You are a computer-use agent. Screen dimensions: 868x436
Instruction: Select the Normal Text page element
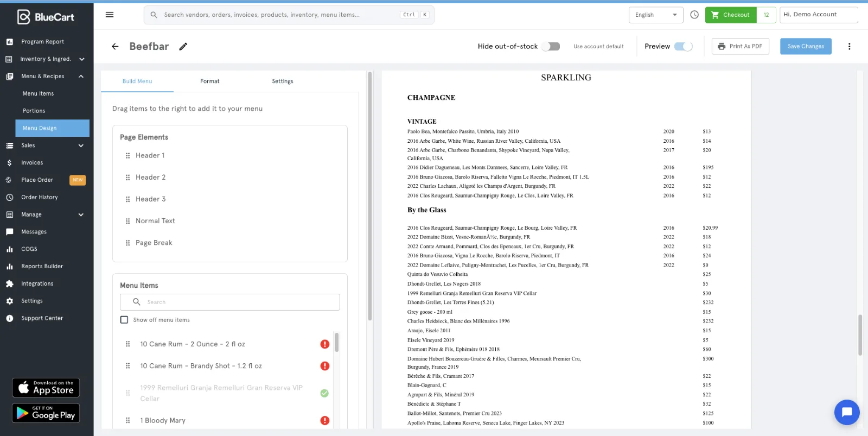pos(155,221)
